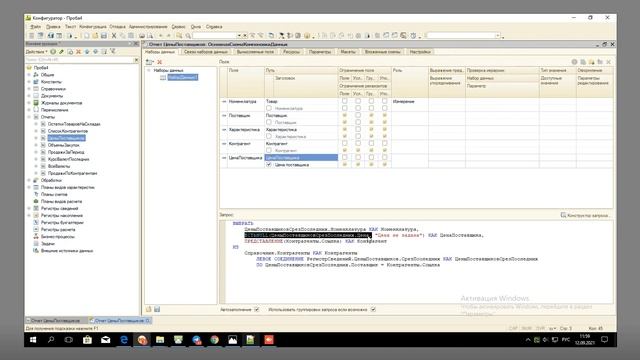Select the КурсВалютПоследние report
640x360 pixels.
68,159
